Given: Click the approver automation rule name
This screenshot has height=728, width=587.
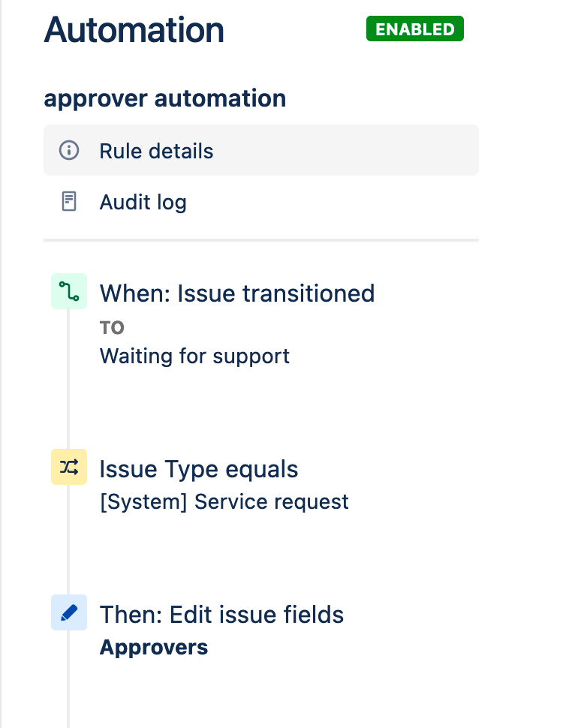Looking at the screenshot, I should 165,98.
